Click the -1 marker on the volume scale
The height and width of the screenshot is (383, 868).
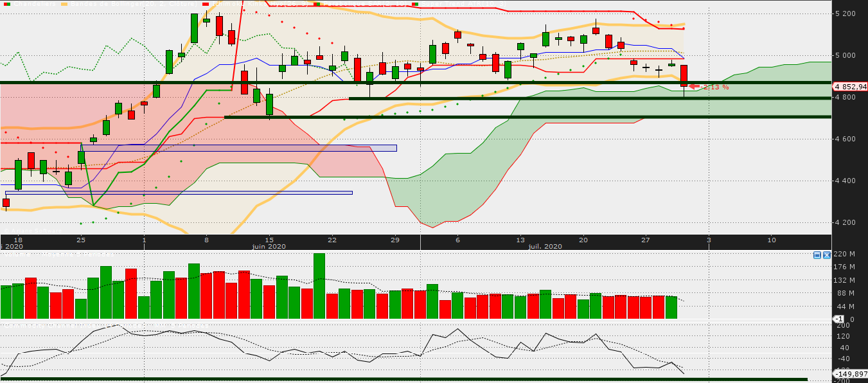point(838,319)
